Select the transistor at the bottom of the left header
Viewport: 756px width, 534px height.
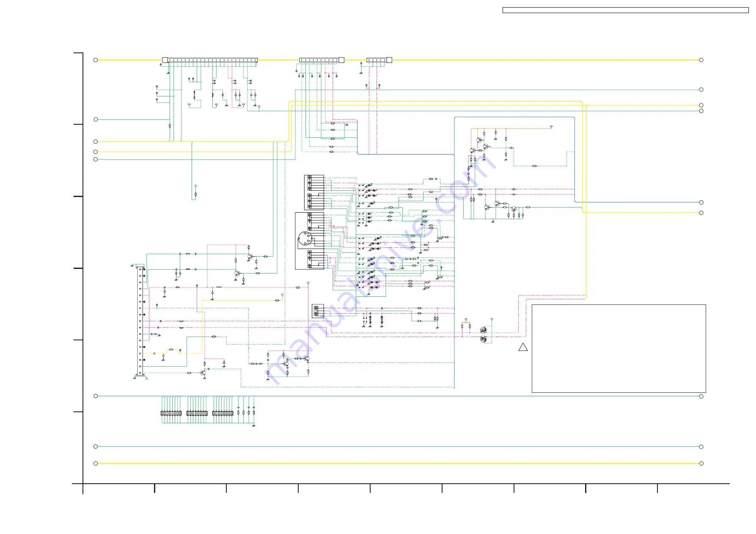(x=203, y=372)
